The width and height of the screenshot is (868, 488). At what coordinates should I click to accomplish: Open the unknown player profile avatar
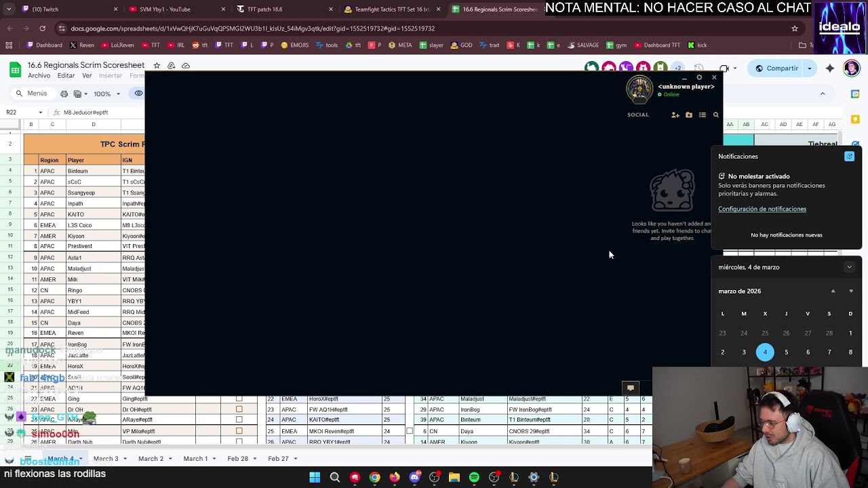click(x=639, y=89)
